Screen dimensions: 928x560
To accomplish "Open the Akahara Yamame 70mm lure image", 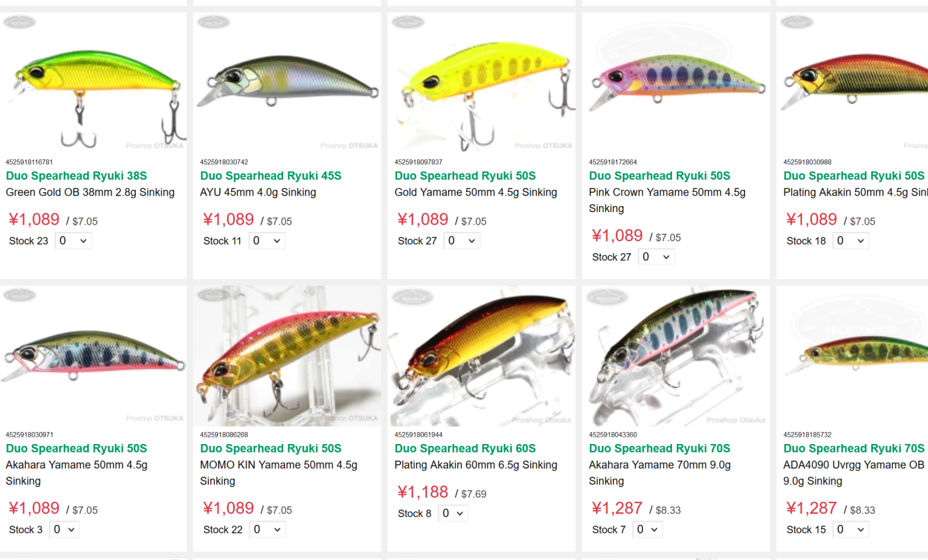I will [x=676, y=356].
